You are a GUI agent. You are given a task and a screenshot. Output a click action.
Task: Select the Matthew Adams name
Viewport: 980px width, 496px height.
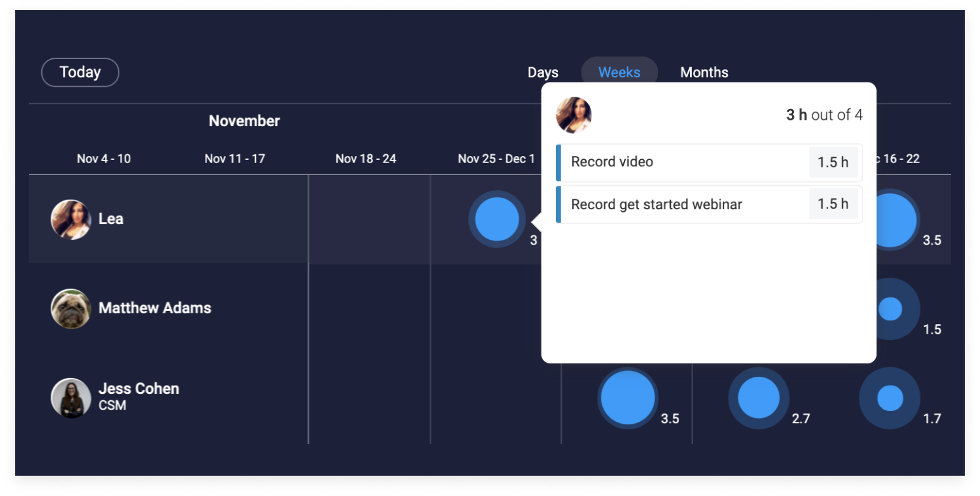tap(155, 308)
